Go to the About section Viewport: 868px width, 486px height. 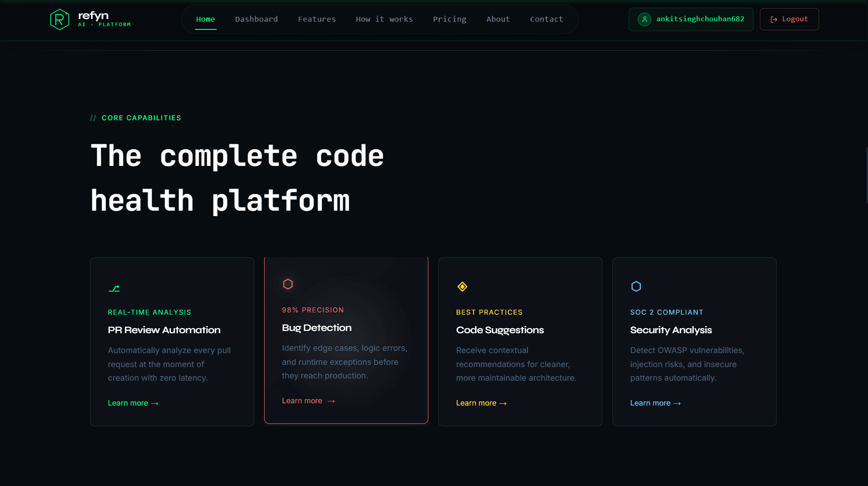[498, 19]
